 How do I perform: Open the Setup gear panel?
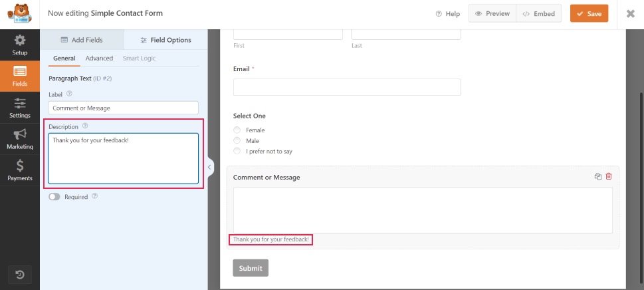point(20,45)
